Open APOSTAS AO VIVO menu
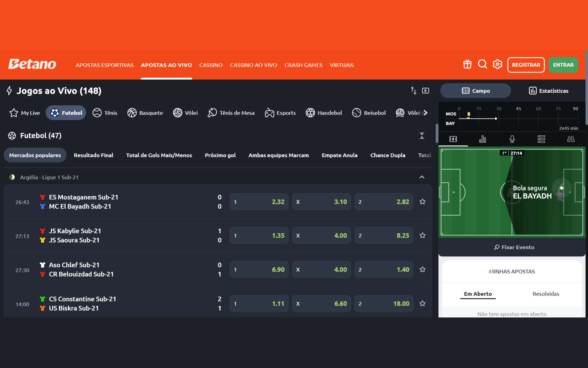 [166, 65]
